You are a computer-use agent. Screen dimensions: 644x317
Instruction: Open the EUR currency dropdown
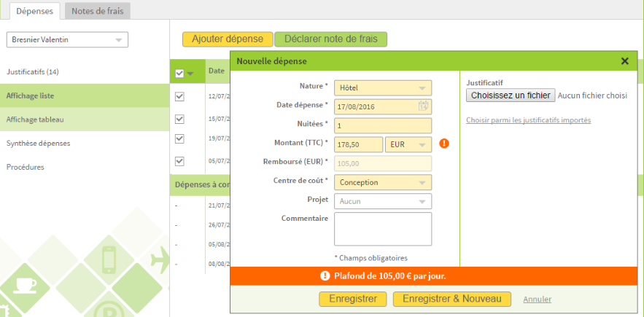[x=408, y=144]
